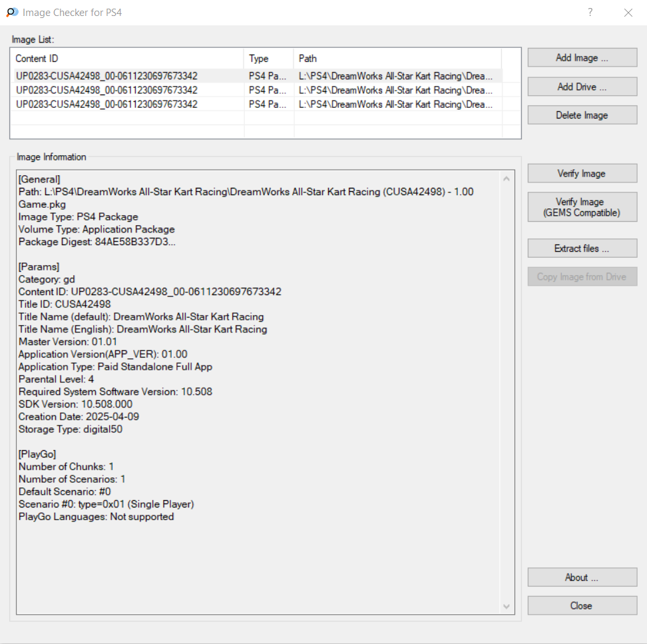
Task: Click the Volume Type: Application Package line
Action: [x=97, y=230]
